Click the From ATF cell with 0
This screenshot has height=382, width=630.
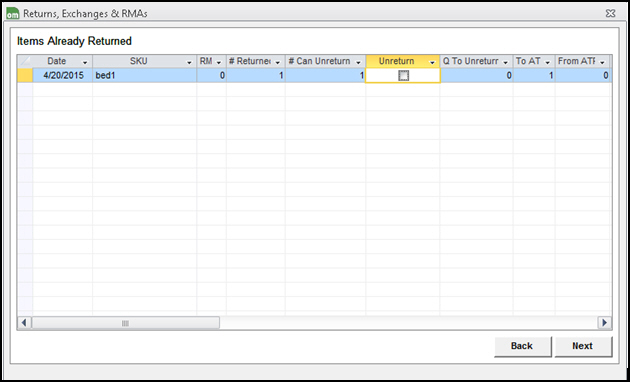[x=583, y=76]
